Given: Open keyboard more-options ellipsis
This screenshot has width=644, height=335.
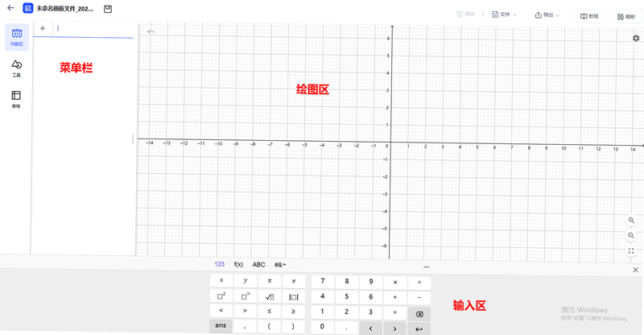Looking at the screenshot, I should click(x=427, y=267).
